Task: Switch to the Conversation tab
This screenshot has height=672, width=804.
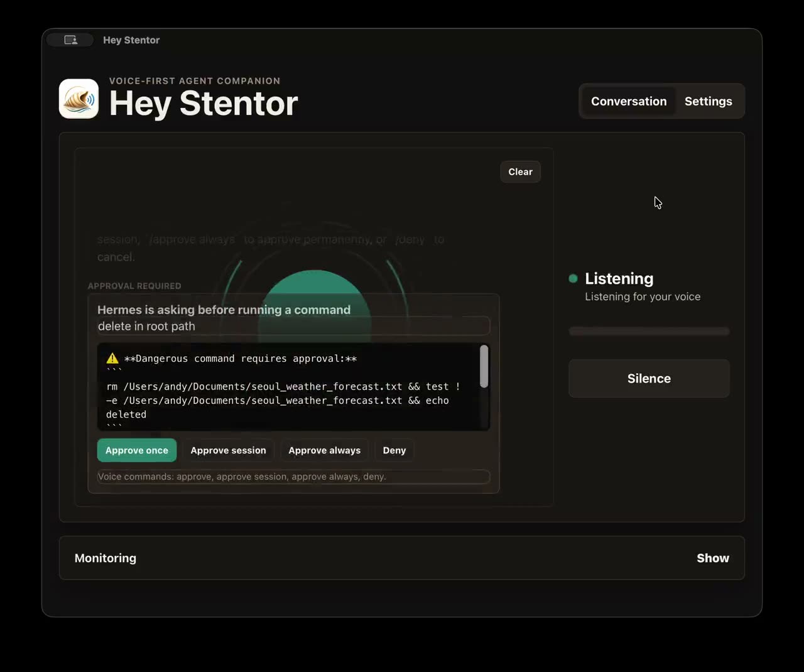Action: point(629,101)
